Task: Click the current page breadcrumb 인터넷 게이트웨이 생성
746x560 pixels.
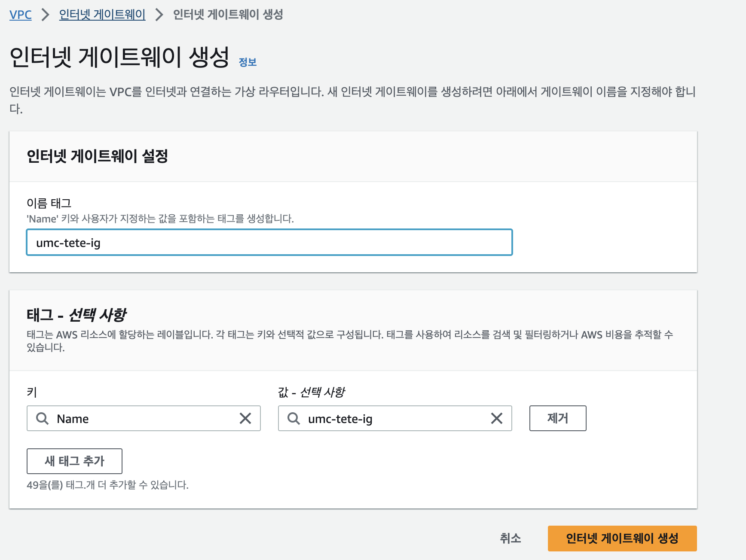Action: (x=228, y=15)
